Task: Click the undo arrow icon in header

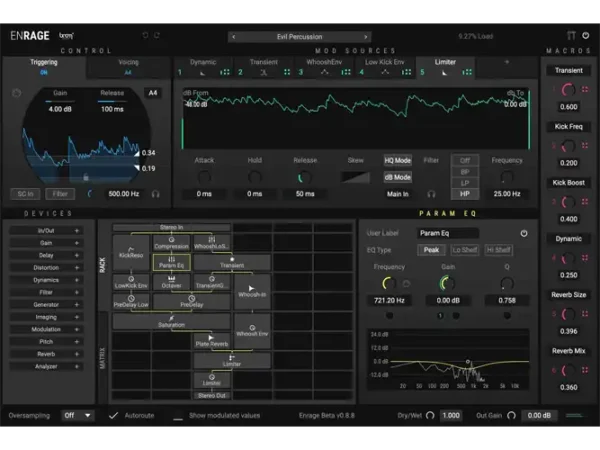Action: coord(145,36)
